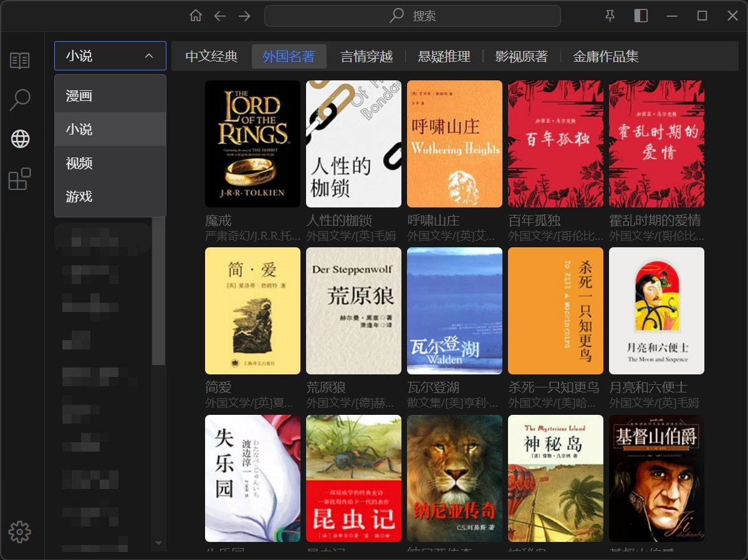
Task: Minimize the window
Action: (x=672, y=16)
